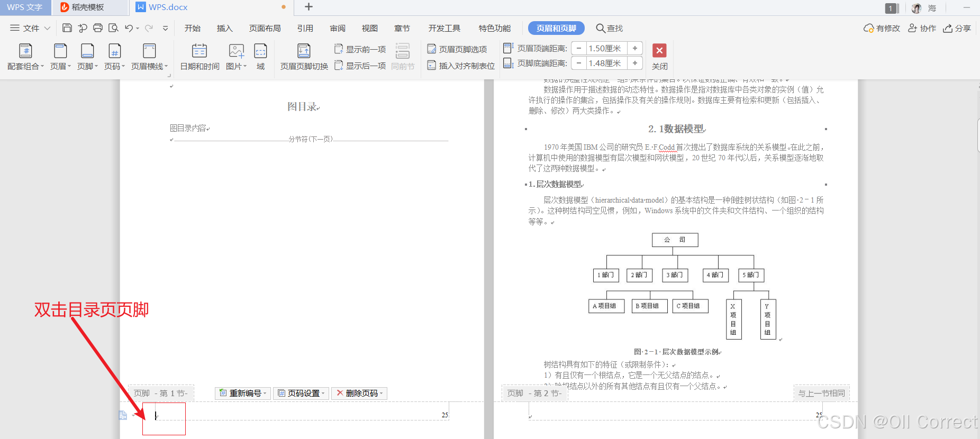
Task: Open the 重新编号 renumber dropdown
Action: pyautogui.click(x=243, y=393)
